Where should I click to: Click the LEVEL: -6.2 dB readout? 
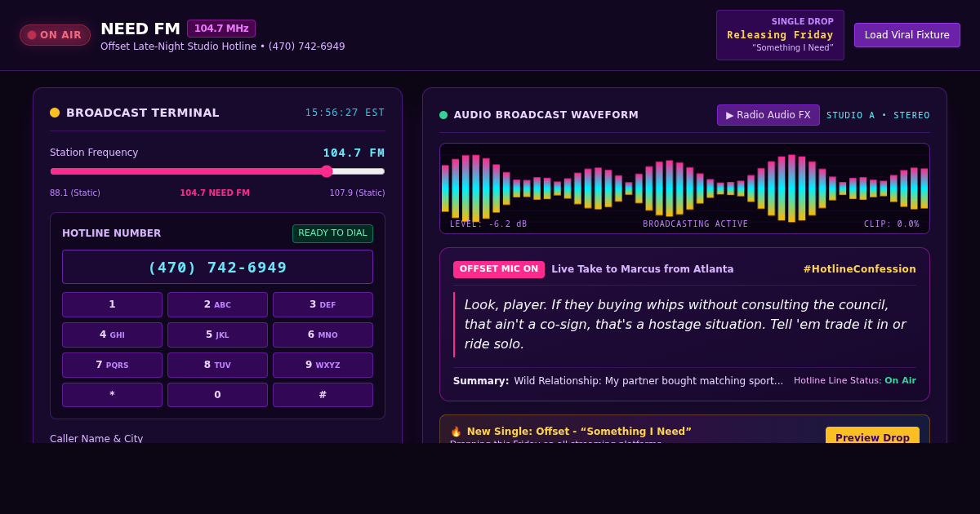pyautogui.click(x=488, y=224)
